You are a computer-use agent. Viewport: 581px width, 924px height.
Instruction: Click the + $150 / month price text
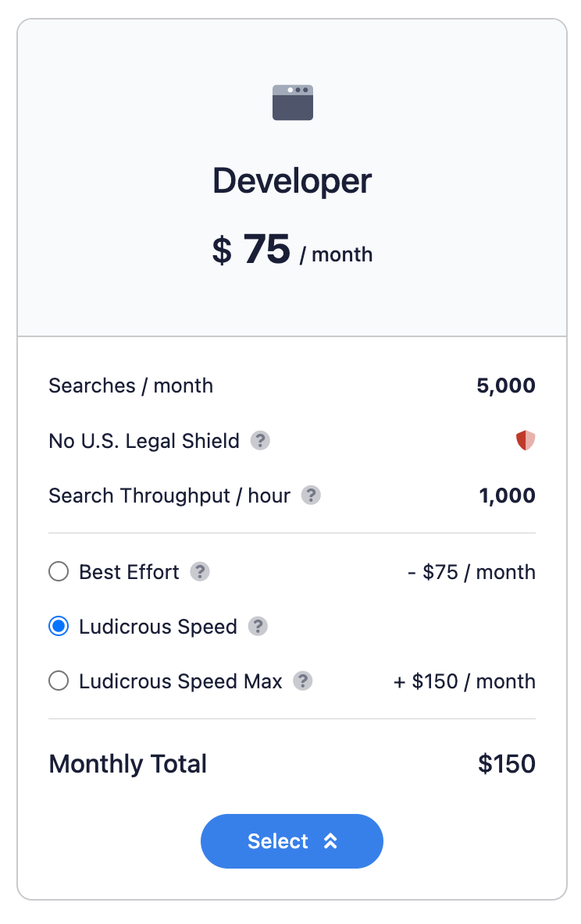point(464,681)
